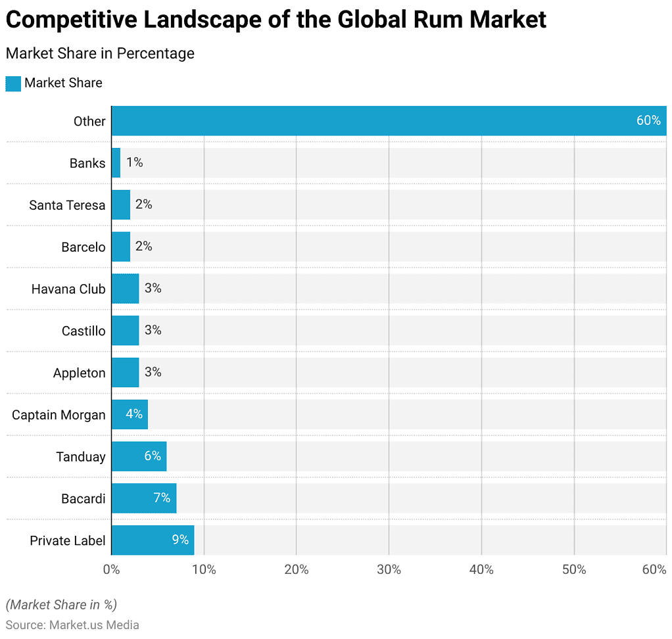Click the Santa Teresa axis label

(x=67, y=204)
